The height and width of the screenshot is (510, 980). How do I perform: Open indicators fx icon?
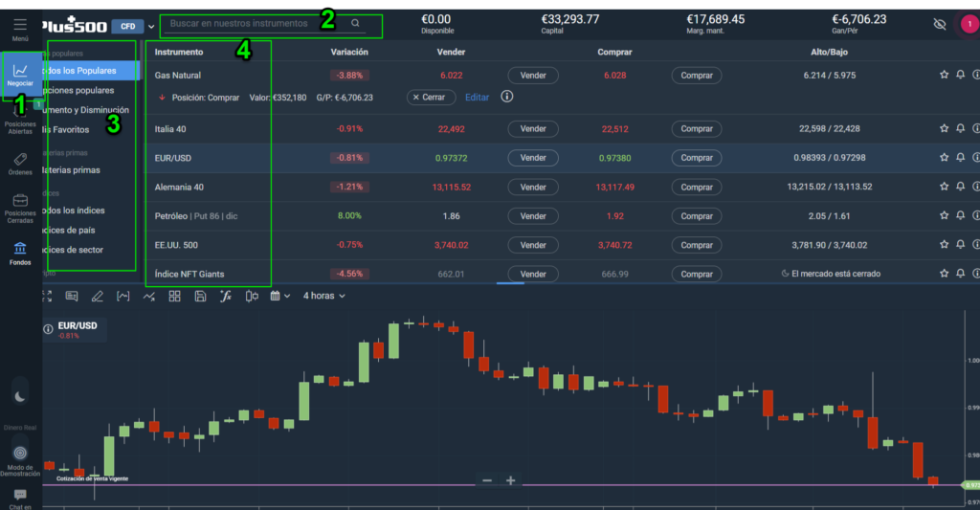pyautogui.click(x=226, y=296)
